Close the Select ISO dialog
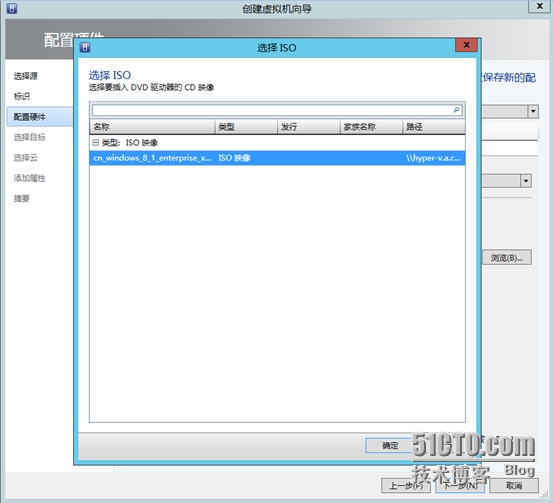This screenshot has height=503, width=554. click(x=466, y=45)
